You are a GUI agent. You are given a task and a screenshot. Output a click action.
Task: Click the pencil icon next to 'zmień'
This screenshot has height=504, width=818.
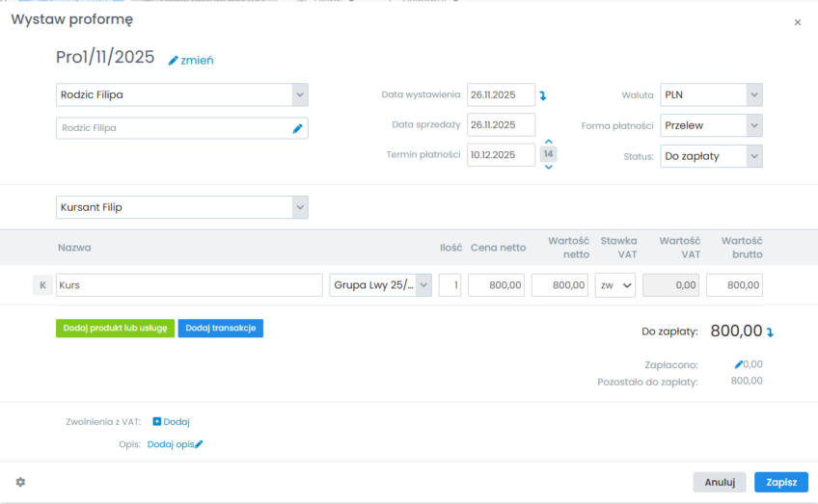pyautogui.click(x=174, y=60)
